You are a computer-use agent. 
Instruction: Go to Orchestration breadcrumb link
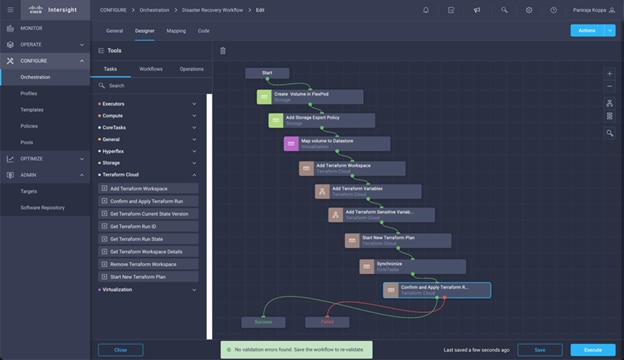click(x=154, y=10)
